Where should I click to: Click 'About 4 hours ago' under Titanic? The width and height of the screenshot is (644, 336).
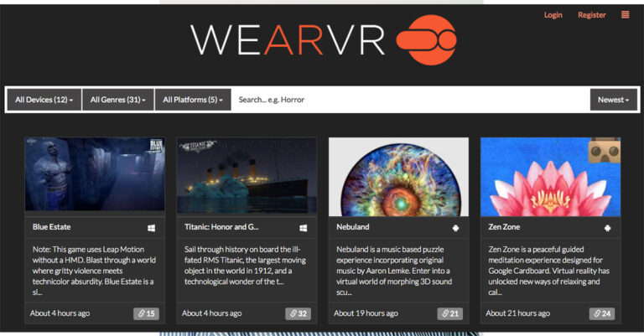point(212,313)
